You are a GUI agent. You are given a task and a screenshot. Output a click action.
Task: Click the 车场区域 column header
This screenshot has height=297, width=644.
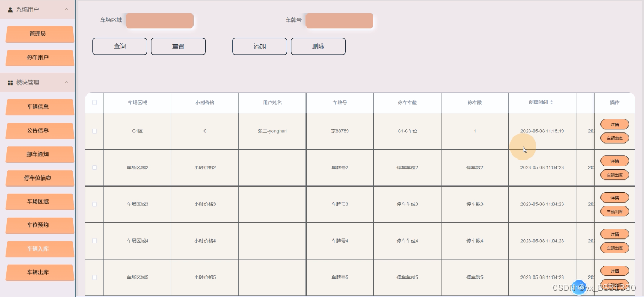tap(137, 103)
